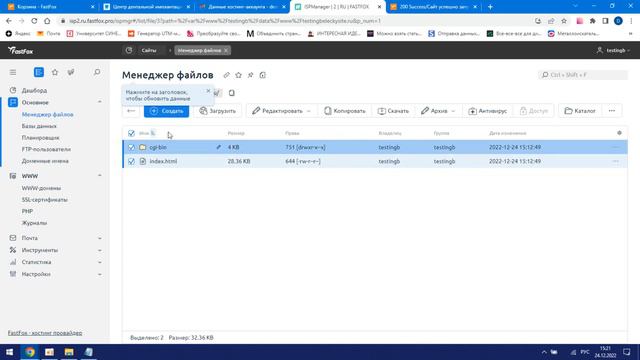This screenshot has height=360, width=640.
Task: Focus the Ctrl+Shift+F search field
Action: tap(583, 75)
